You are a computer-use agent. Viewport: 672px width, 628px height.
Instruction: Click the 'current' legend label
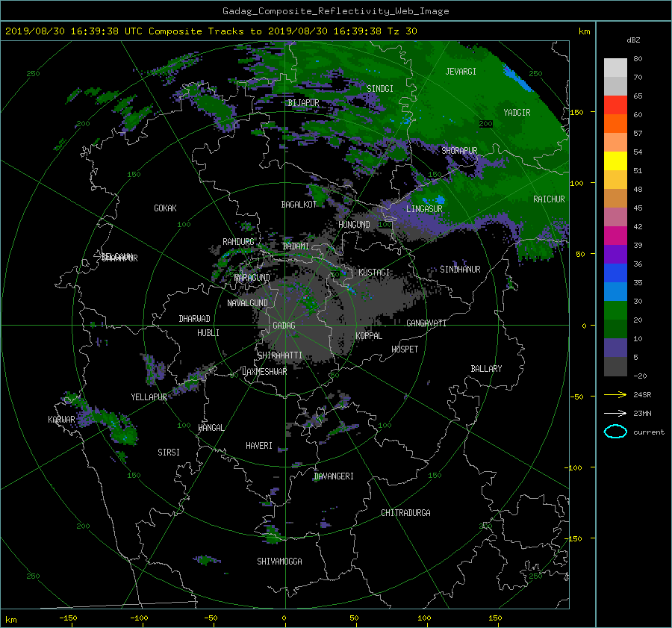(x=649, y=432)
